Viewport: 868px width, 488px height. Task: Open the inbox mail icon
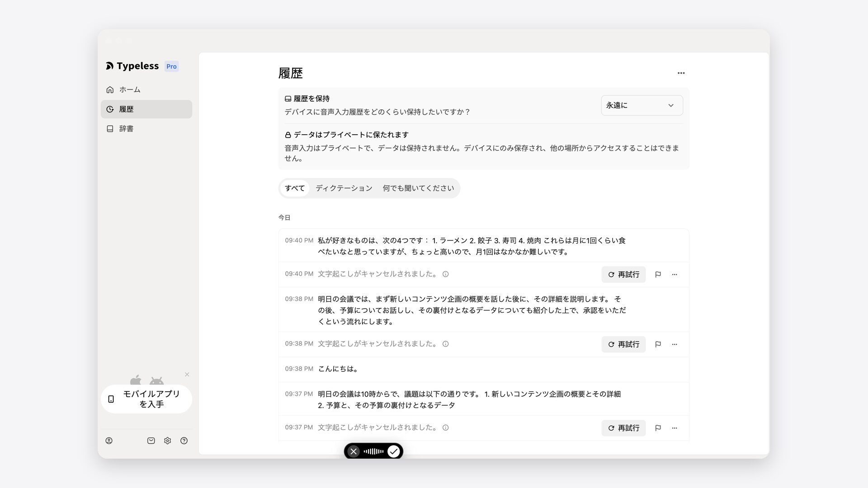151,441
